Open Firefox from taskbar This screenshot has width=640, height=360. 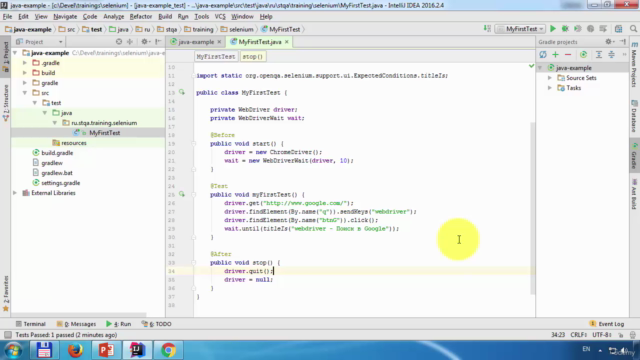pyautogui.click(x=75, y=350)
